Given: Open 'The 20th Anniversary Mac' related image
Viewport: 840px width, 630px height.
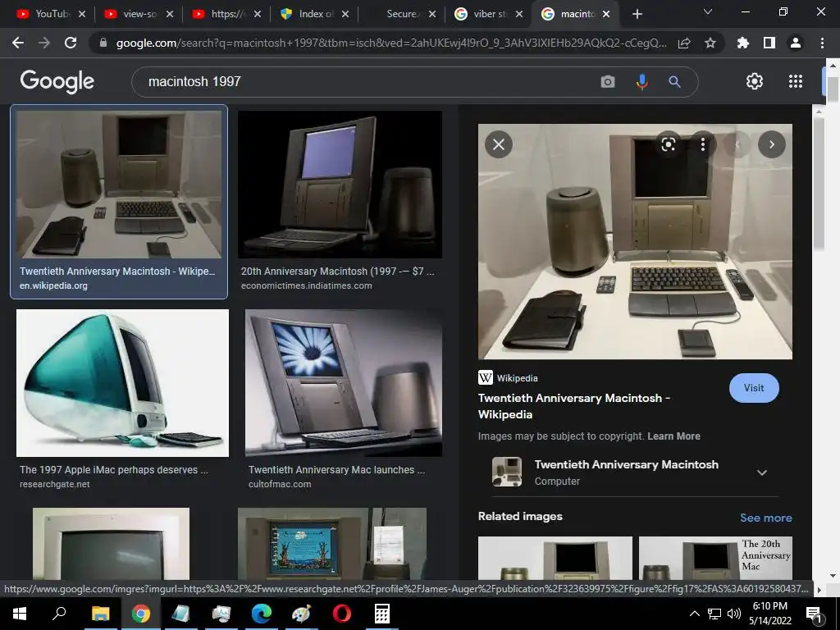Looking at the screenshot, I should tap(715, 558).
